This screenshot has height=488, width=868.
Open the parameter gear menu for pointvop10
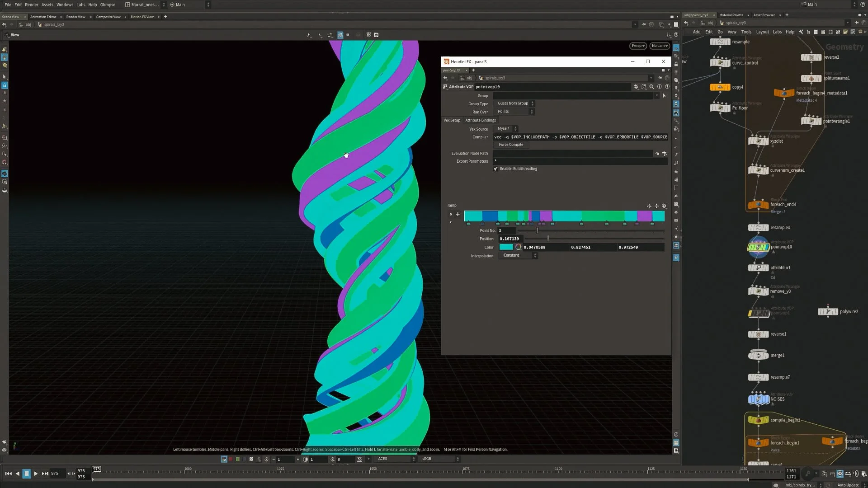click(x=636, y=87)
